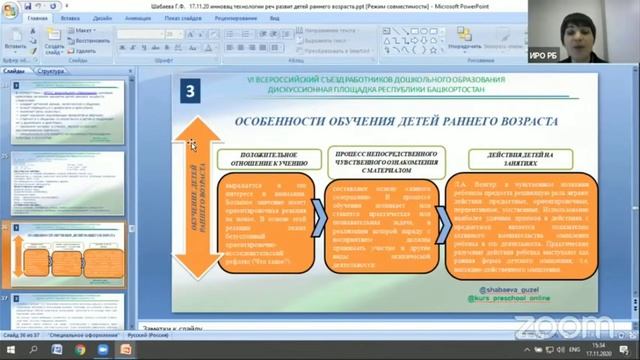Toggle underline formatting
This screenshot has width=640, height=360.
[x=144, y=48]
